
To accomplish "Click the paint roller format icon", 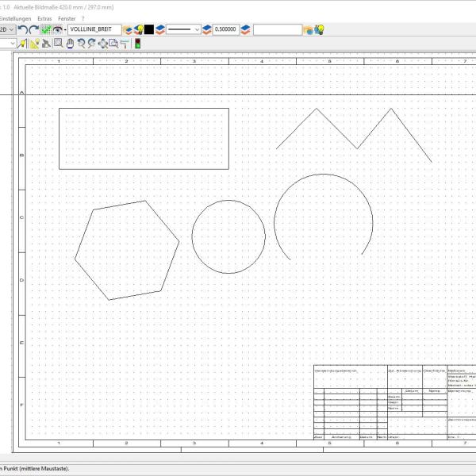I will [x=125, y=44].
